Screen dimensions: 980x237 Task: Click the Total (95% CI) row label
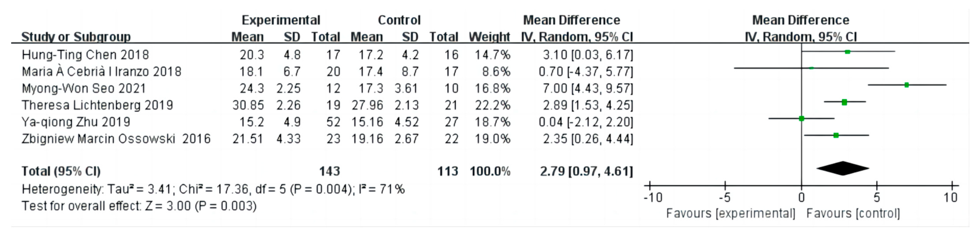pyautogui.click(x=61, y=172)
